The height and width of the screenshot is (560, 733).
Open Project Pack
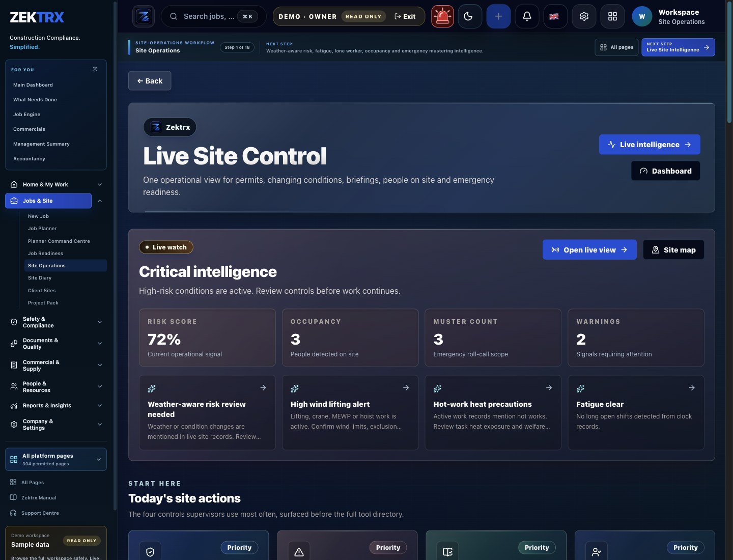point(65,303)
